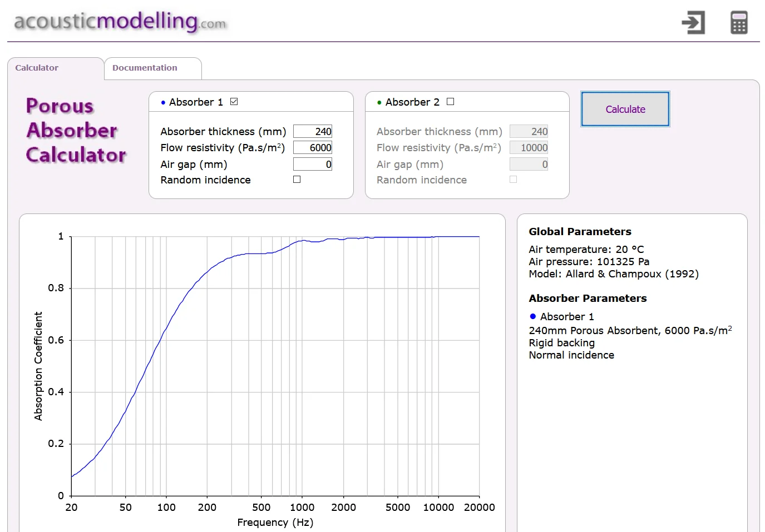Click the Calculate button
The image size is (765, 532).
[625, 109]
